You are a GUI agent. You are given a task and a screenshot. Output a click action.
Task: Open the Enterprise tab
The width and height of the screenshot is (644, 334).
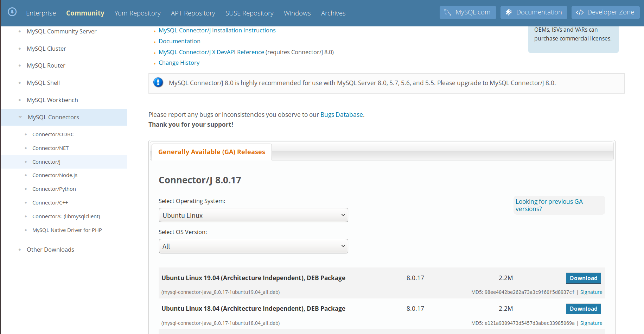point(41,13)
